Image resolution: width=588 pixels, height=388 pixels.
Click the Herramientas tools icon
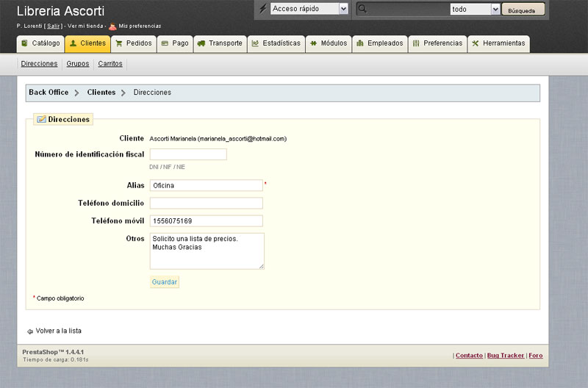pos(475,43)
